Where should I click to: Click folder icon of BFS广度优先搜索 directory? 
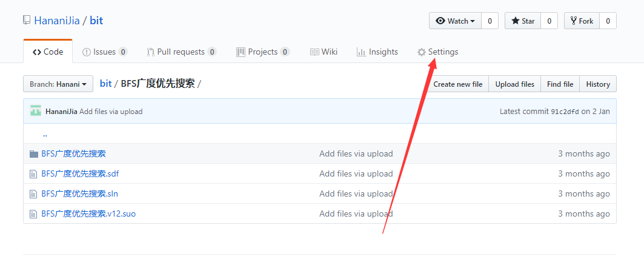(x=34, y=154)
